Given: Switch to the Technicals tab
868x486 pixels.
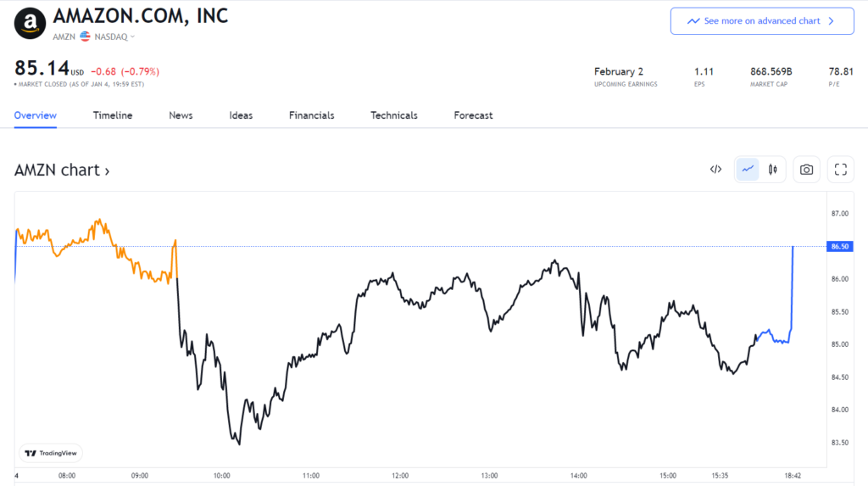Looking at the screenshot, I should [394, 115].
